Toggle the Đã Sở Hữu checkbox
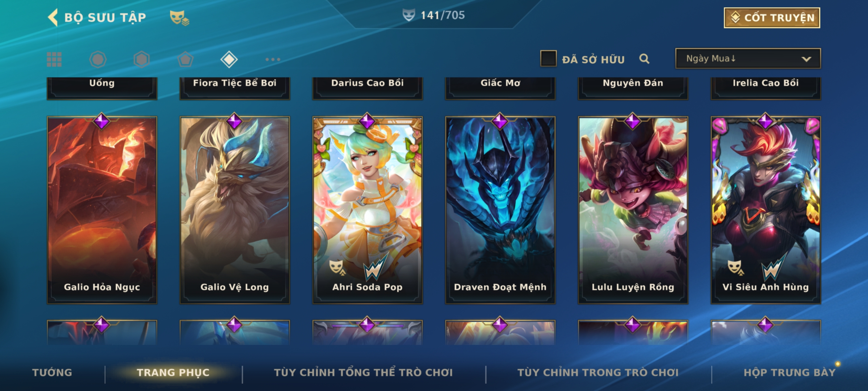Viewport: 868px width, 391px height. click(548, 59)
